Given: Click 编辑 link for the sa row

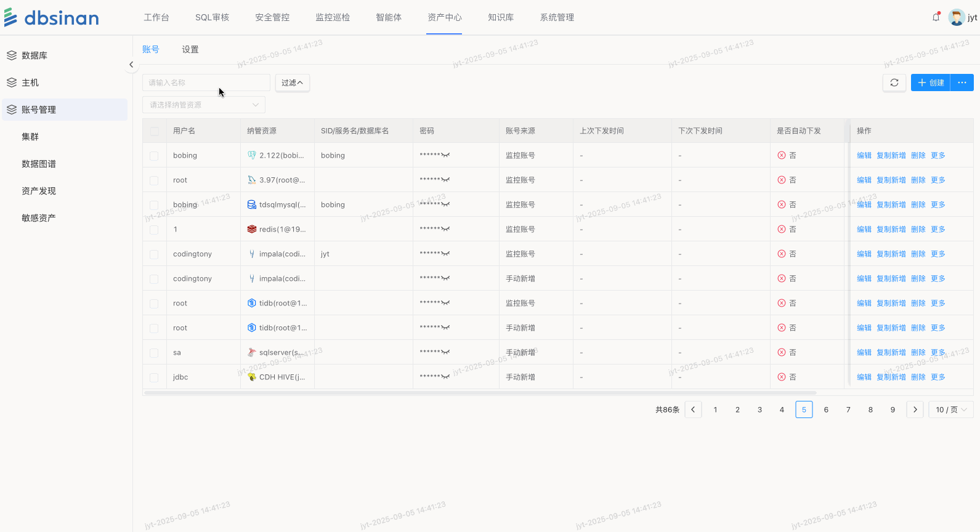Looking at the screenshot, I should 864,352.
